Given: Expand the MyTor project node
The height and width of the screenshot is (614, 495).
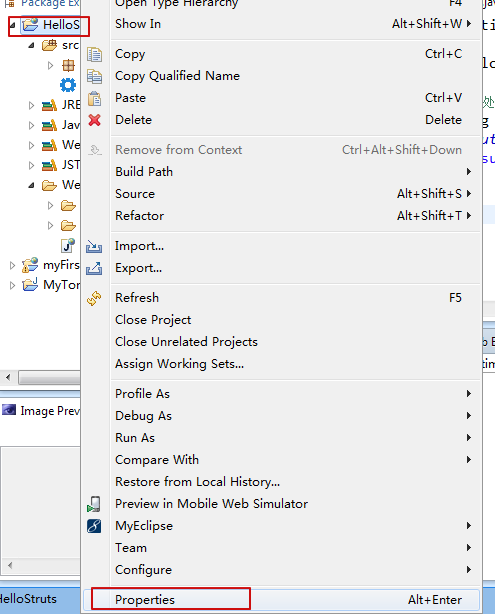Looking at the screenshot, I should (x=12, y=285).
